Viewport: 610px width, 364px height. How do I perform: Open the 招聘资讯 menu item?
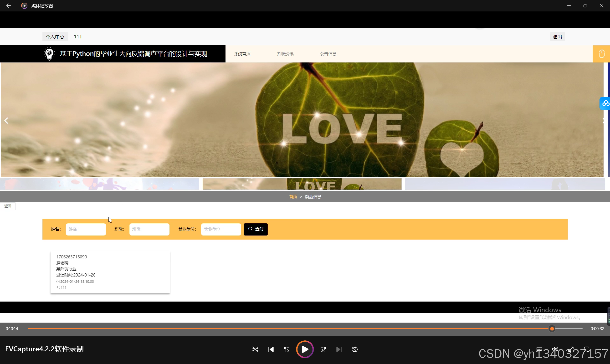[285, 54]
